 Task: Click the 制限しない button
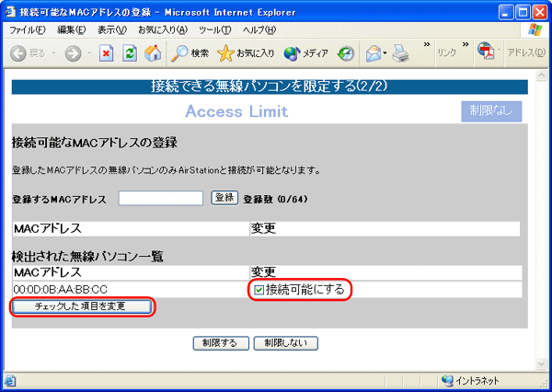286,343
